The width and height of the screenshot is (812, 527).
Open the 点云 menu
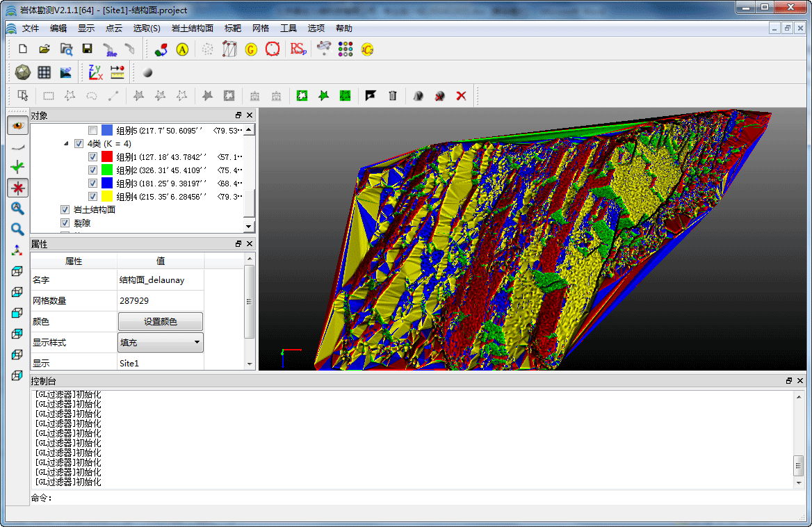coord(114,29)
